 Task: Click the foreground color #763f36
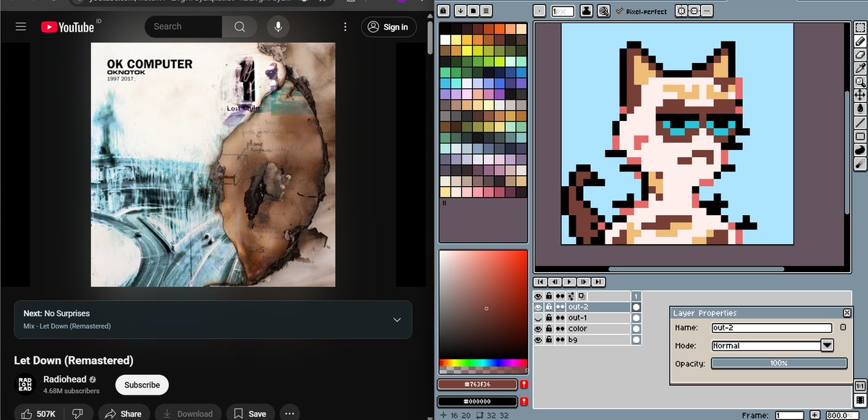[x=477, y=385]
